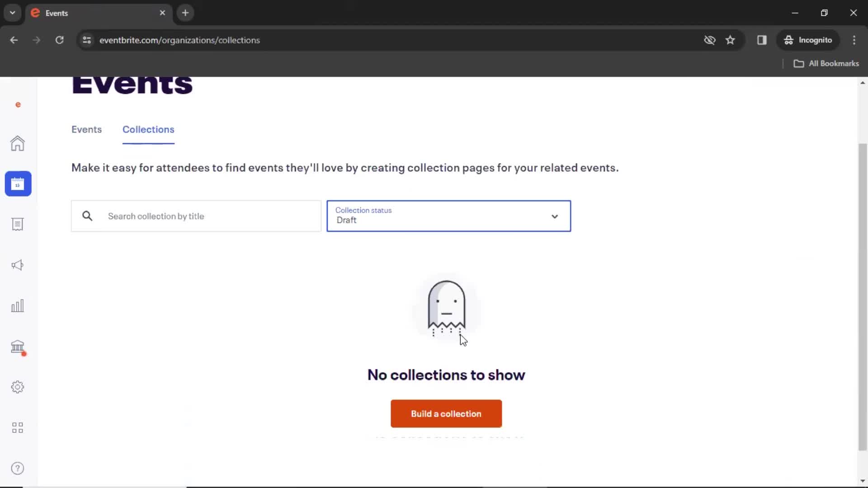Viewport: 868px width, 488px height.
Task: Open the Calendar/Events icon
Action: pyautogui.click(x=17, y=183)
